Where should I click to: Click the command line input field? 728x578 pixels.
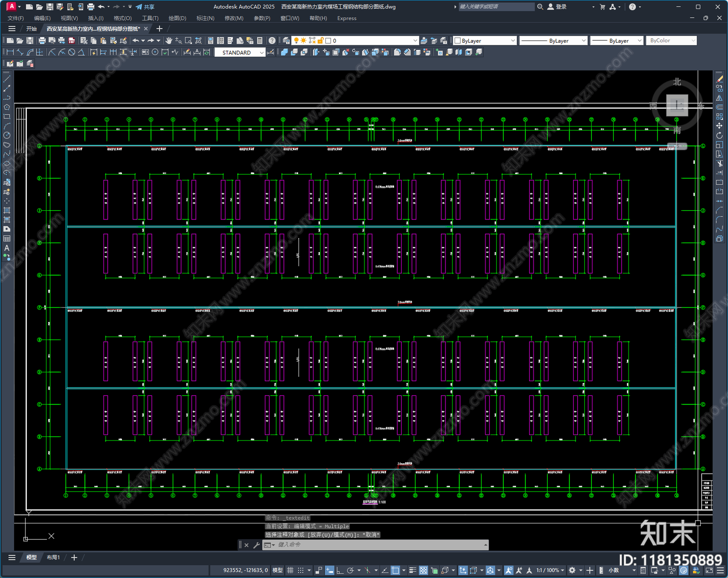(380, 545)
